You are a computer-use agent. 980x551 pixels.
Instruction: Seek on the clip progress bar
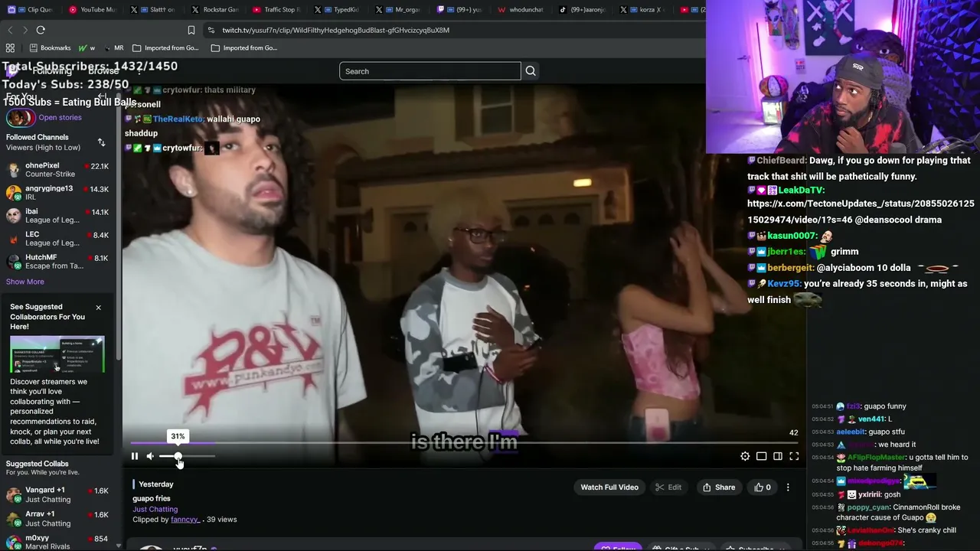[464, 443]
